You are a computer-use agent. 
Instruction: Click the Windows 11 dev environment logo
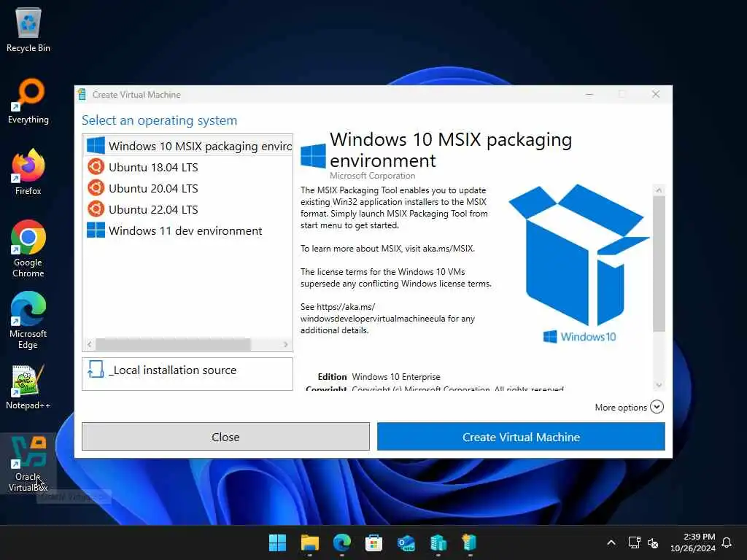click(96, 230)
